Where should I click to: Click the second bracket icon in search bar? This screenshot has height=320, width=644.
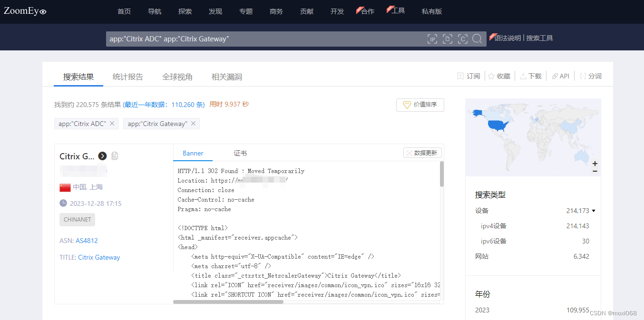448,39
